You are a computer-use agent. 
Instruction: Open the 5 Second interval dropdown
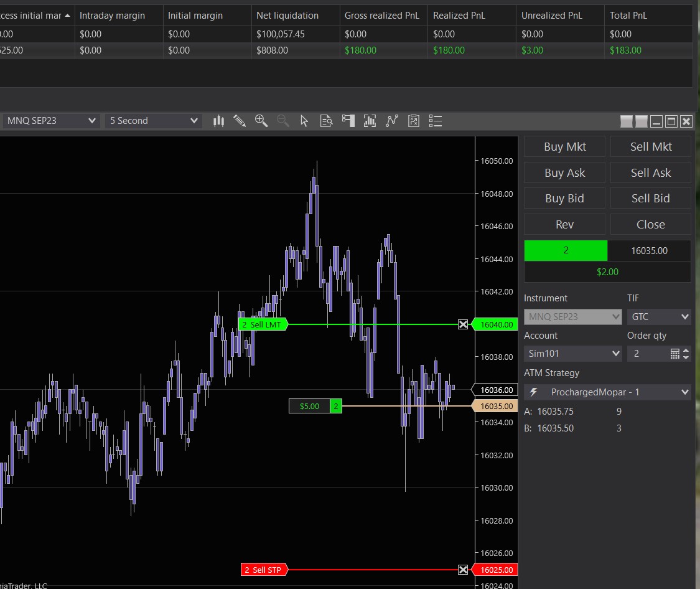coord(153,121)
